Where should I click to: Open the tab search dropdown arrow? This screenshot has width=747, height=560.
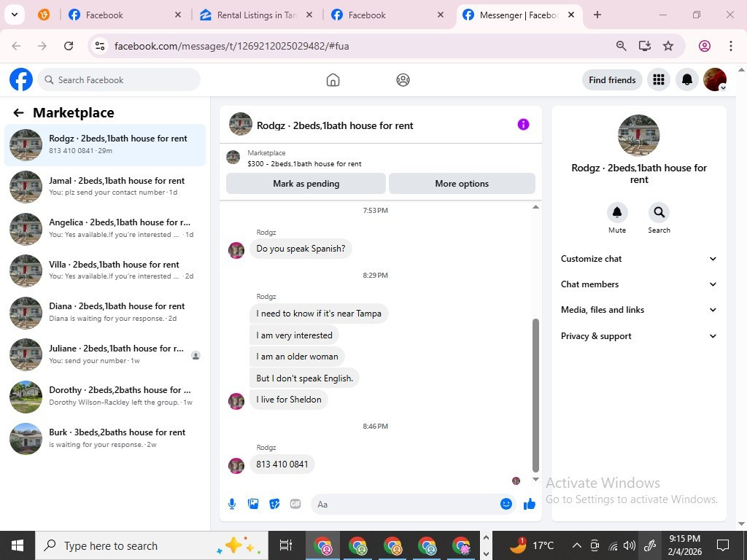(15, 15)
